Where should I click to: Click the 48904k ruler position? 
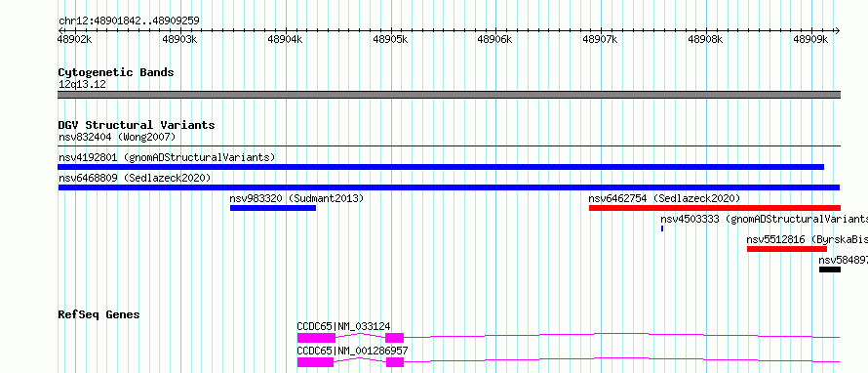(285, 39)
